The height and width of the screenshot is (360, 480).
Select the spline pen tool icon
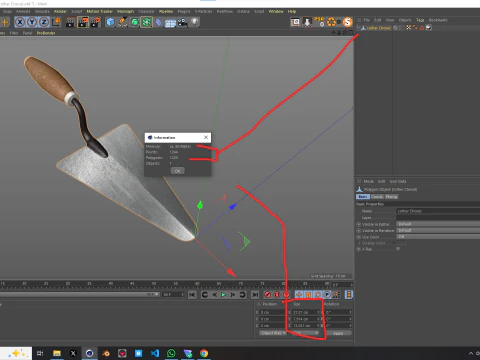122,22
